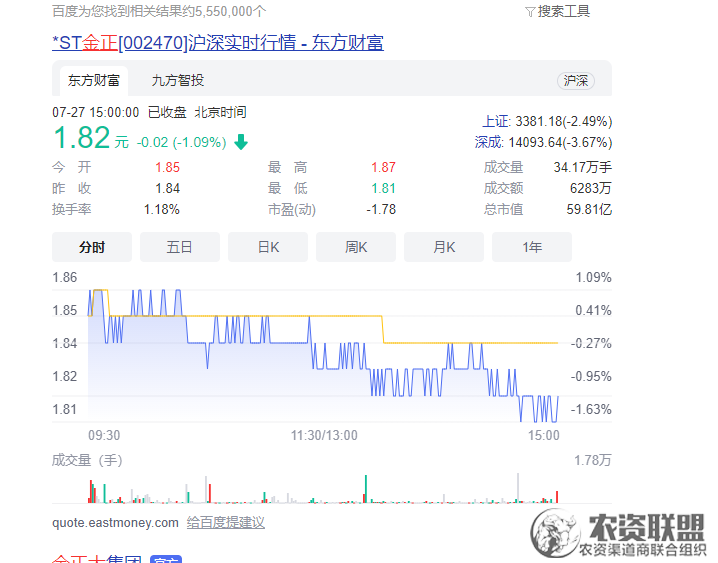Select the 月K chart tab
718x563 pixels.
tap(444, 247)
